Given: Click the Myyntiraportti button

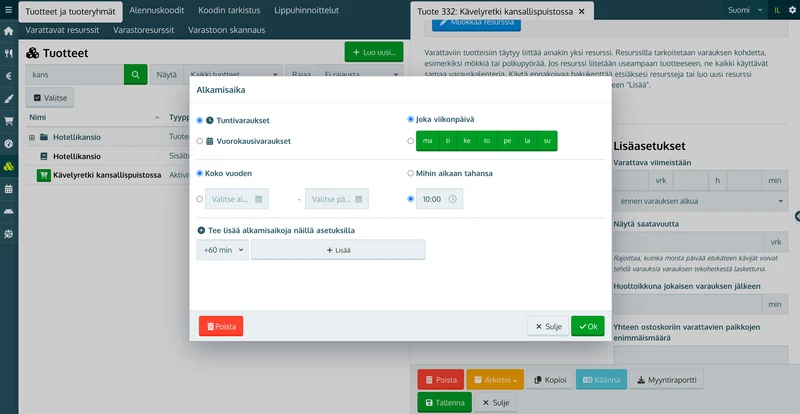Looking at the screenshot, I should [x=667, y=380].
